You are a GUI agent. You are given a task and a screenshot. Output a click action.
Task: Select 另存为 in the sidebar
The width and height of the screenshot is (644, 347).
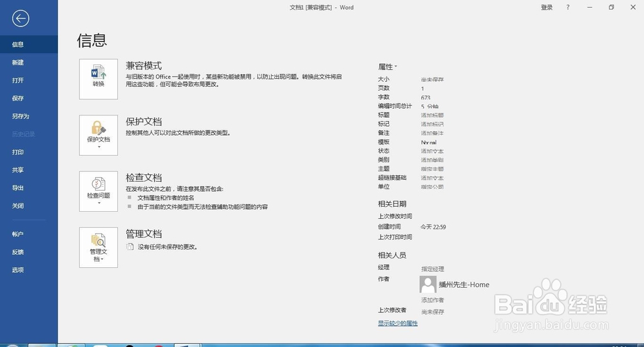point(29,117)
